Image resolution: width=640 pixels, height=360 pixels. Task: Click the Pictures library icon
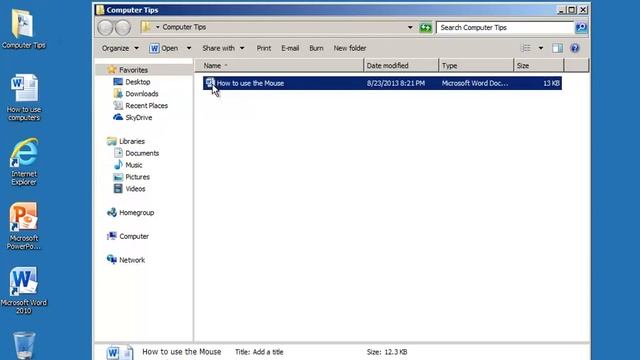coord(118,177)
